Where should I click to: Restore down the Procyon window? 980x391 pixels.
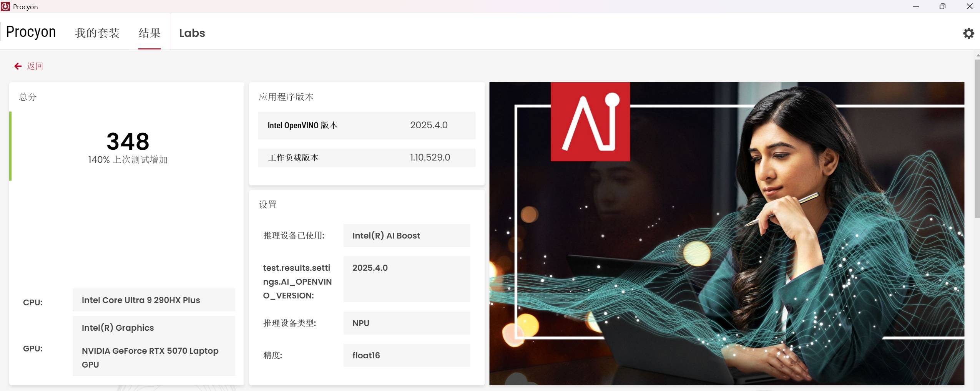pos(942,7)
